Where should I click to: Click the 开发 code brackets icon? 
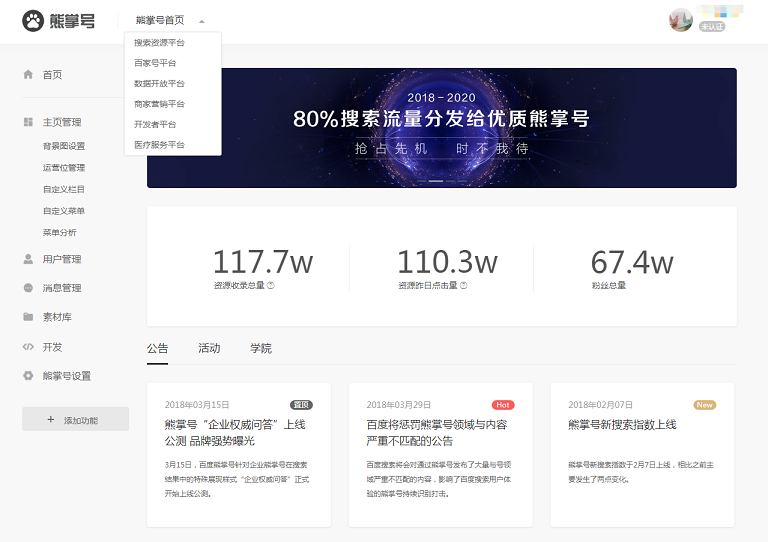(28, 347)
